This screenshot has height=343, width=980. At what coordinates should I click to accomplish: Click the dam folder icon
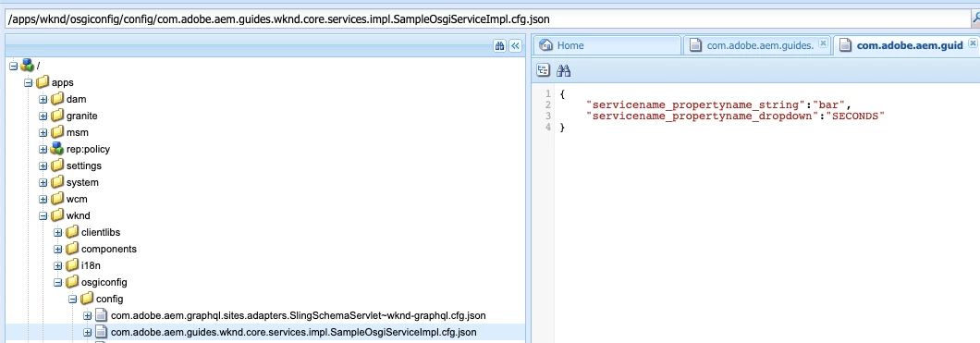(57, 99)
